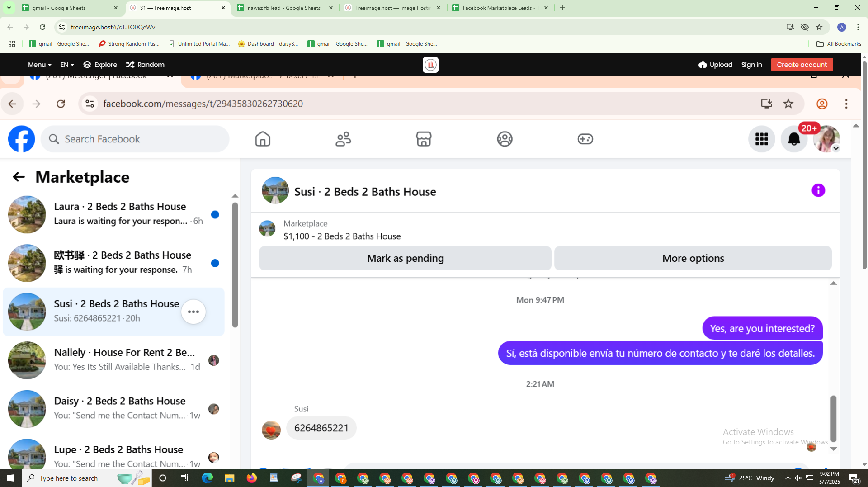Open Facebook Home icon in embedded screenshot

click(263, 139)
